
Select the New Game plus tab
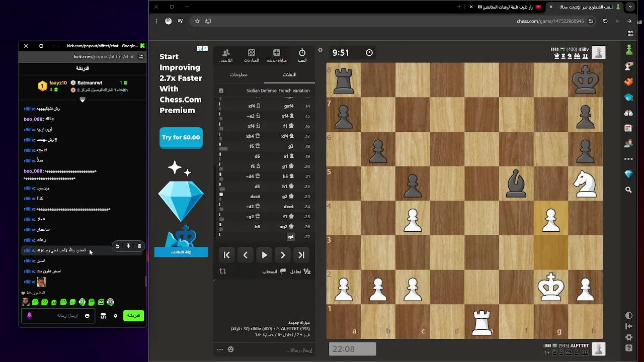point(276,55)
